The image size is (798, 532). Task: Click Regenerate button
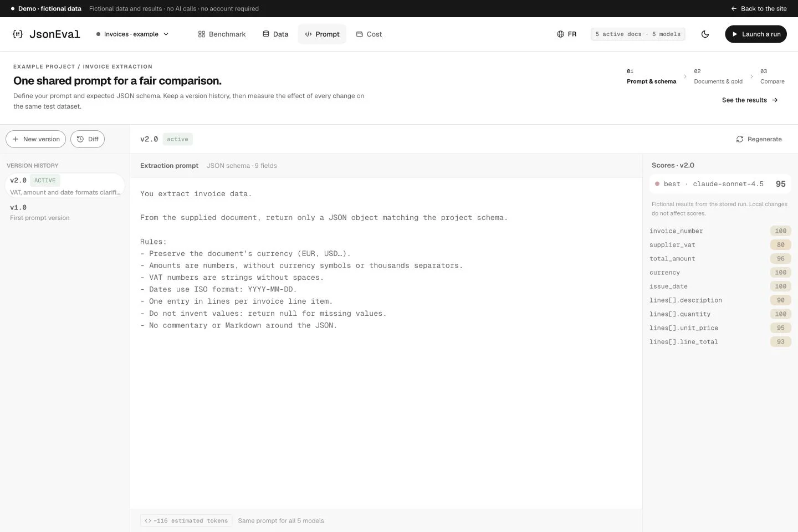click(x=759, y=139)
